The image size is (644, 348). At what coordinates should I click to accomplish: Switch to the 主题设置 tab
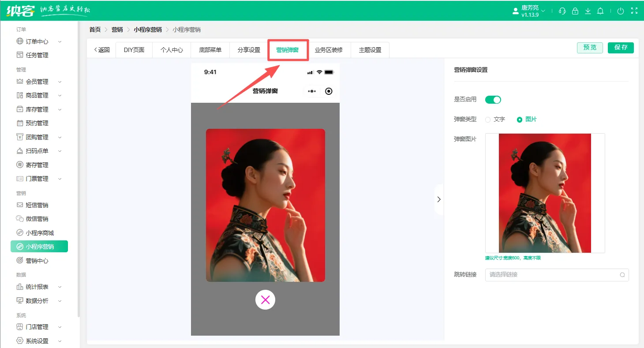pyautogui.click(x=370, y=50)
